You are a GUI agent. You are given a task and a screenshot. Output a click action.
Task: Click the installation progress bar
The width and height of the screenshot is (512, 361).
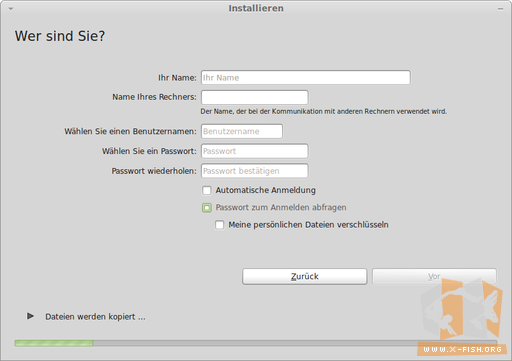point(256,343)
